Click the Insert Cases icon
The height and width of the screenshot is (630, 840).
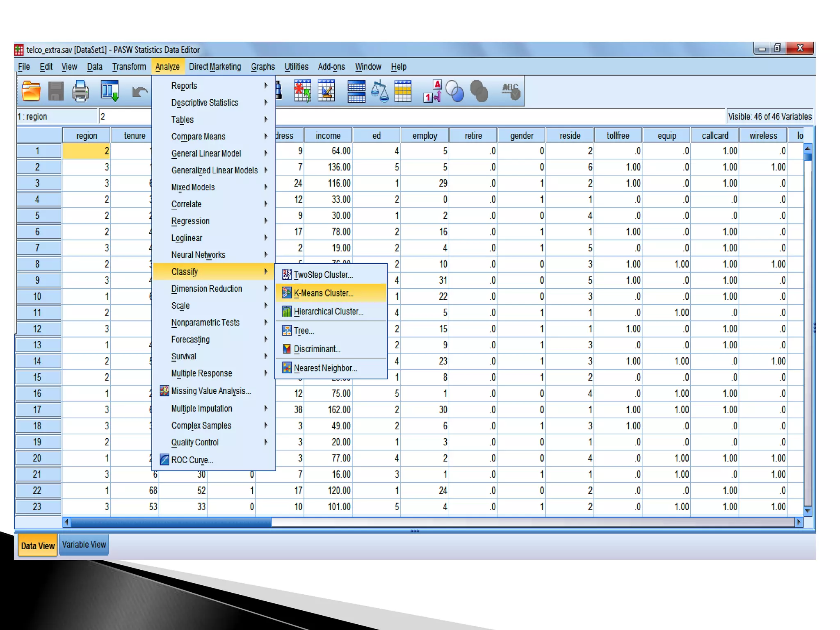point(303,91)
